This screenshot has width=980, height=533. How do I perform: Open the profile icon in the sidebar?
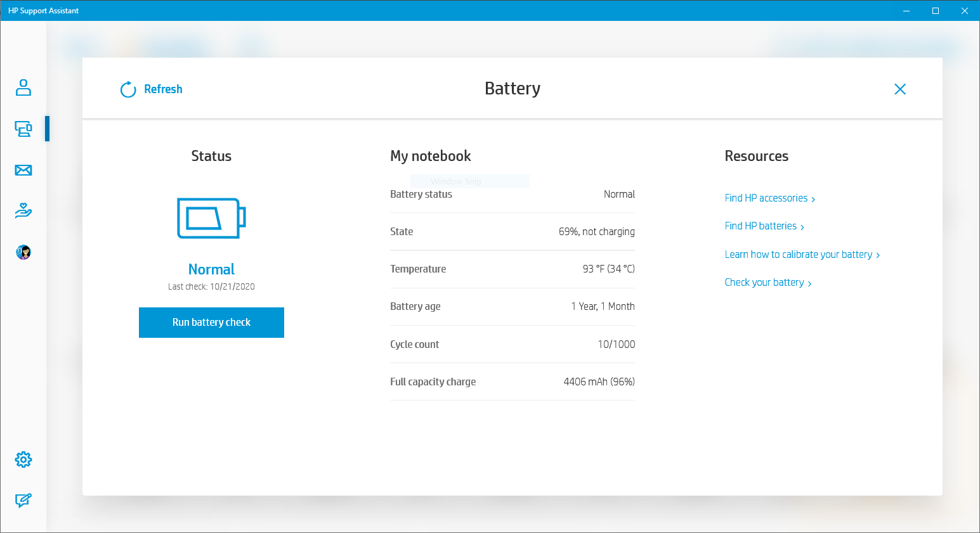(x=23, y=88)
